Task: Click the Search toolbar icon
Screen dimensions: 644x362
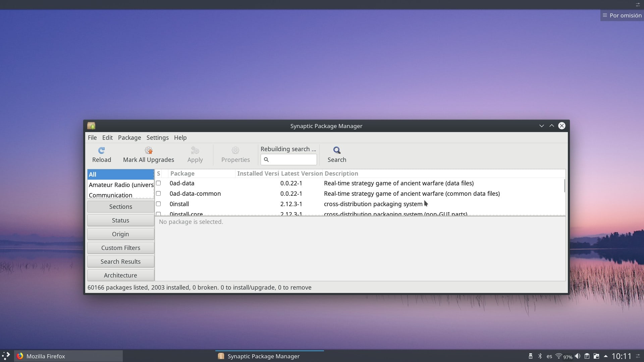Action: [x=337, y=155]
